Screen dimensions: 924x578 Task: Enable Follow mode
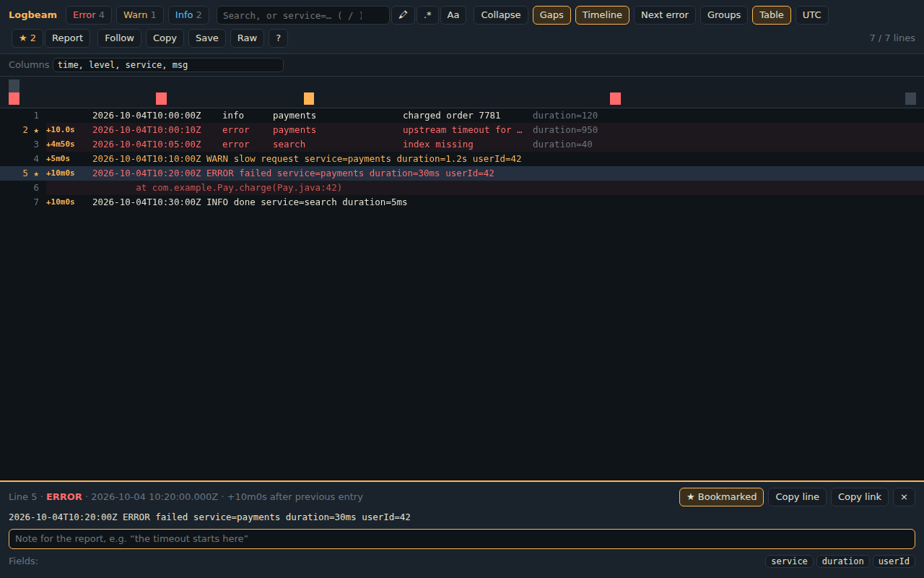[x=120, y=38]
